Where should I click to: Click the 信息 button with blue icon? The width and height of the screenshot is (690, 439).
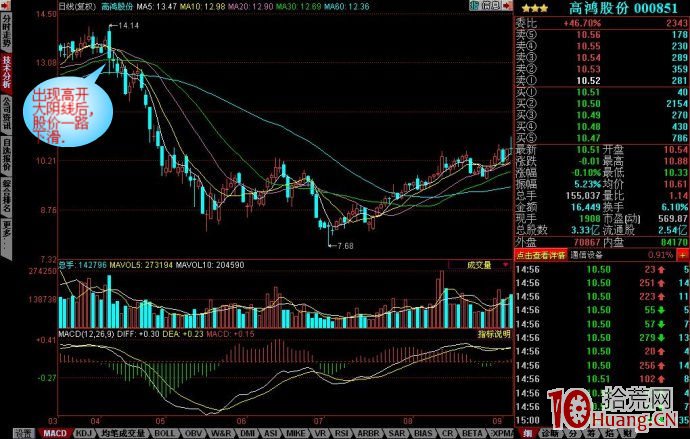tap(485, 6)
